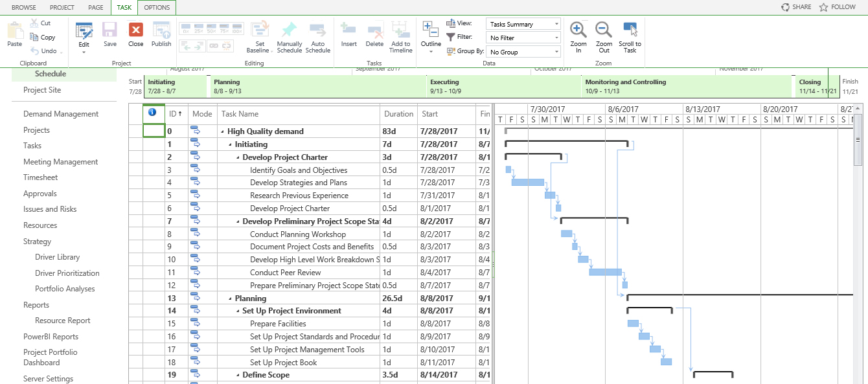
Task: Click the Auto Schedule icon
Action: point(317,30)
